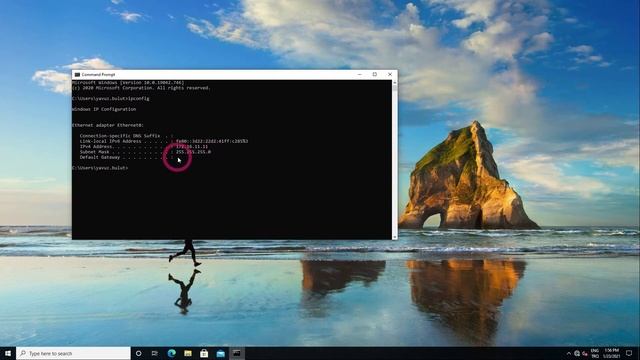Click the 'Subnet Mask' label
The width and height of the screenshot is (640, 360).
coord(94,152)
